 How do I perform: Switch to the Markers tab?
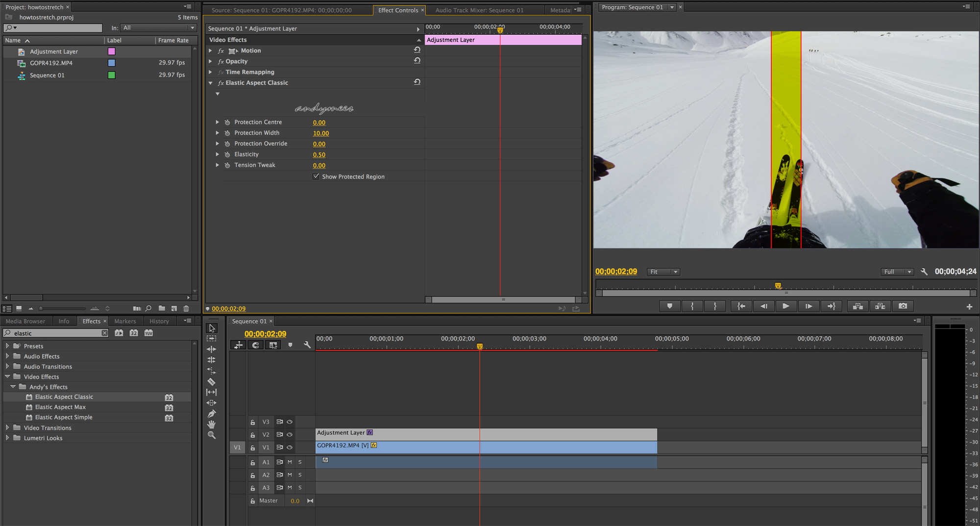pos(125,321)
